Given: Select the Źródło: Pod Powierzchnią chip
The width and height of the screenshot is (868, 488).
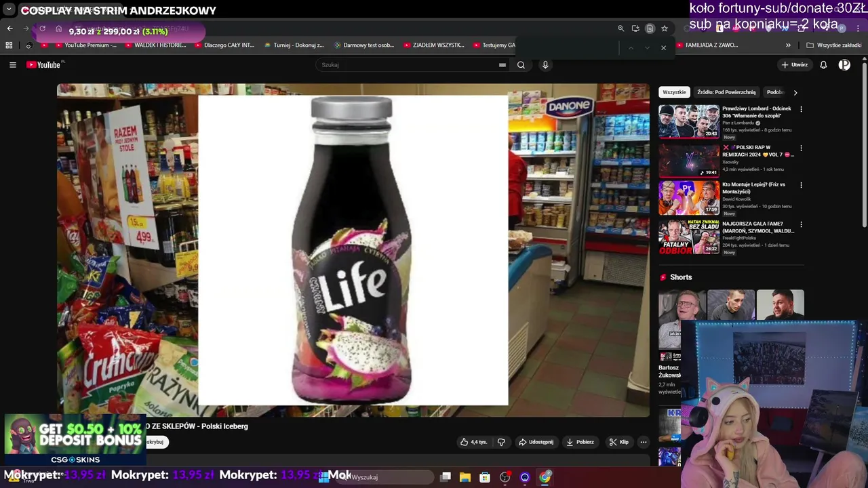Looking at the screenshot, I should point(726,92).
